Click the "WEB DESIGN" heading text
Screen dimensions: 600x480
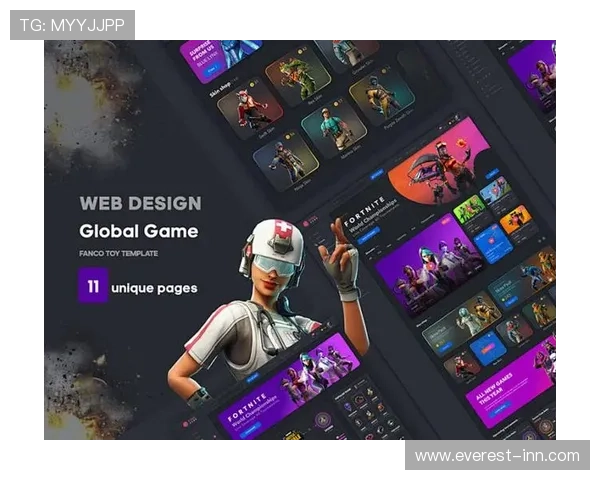coord(140,203)
